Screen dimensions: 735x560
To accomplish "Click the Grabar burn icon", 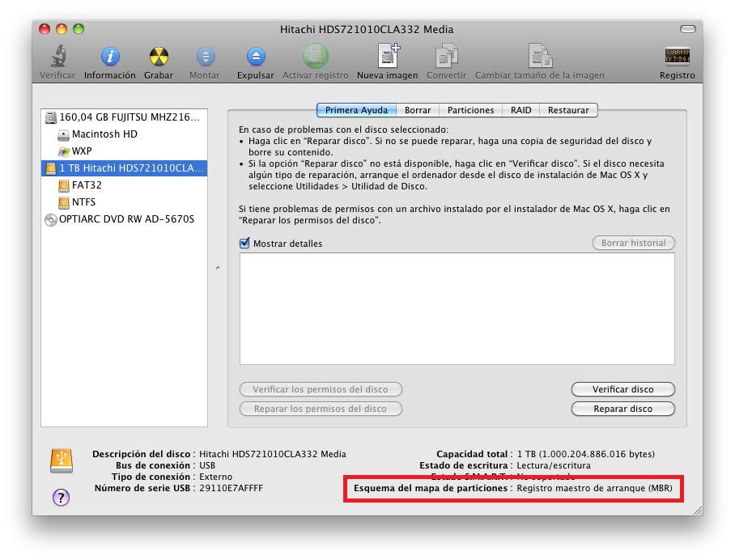I will (x=159, y=57).
